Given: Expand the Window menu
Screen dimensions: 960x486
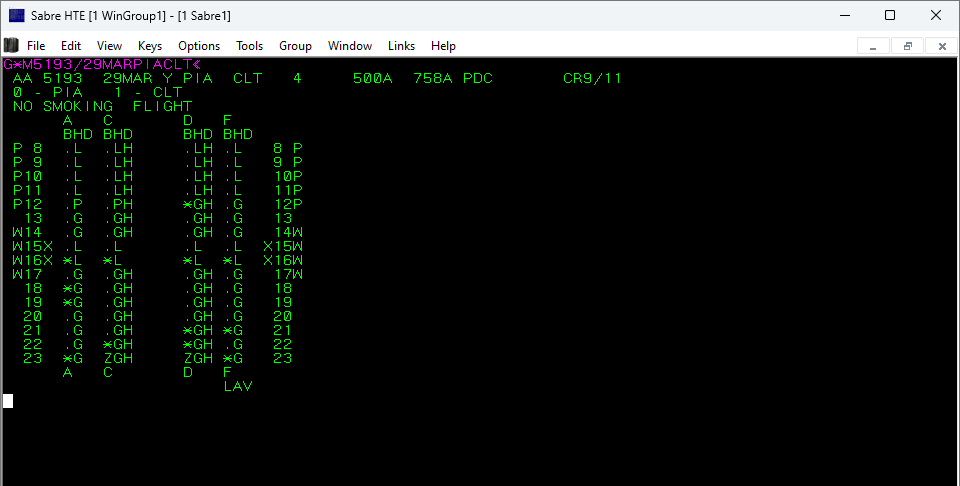Looking at the screenshot, I should coord(350,46).
